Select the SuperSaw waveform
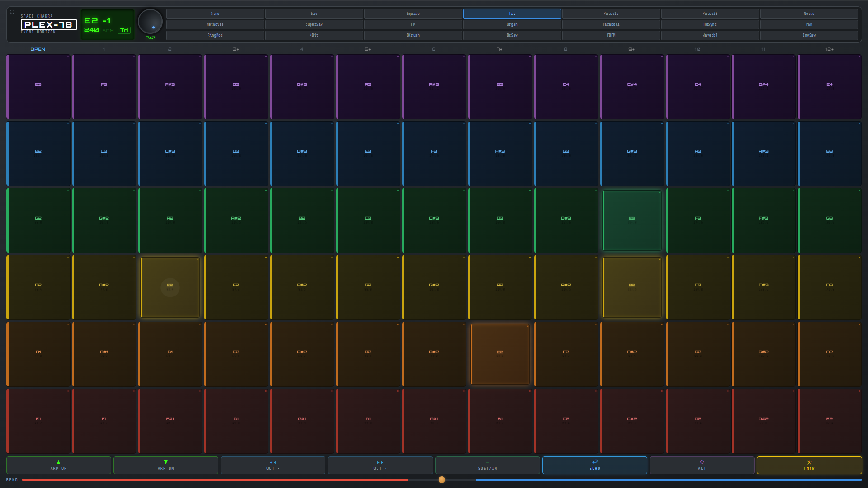 click(314, 24)
